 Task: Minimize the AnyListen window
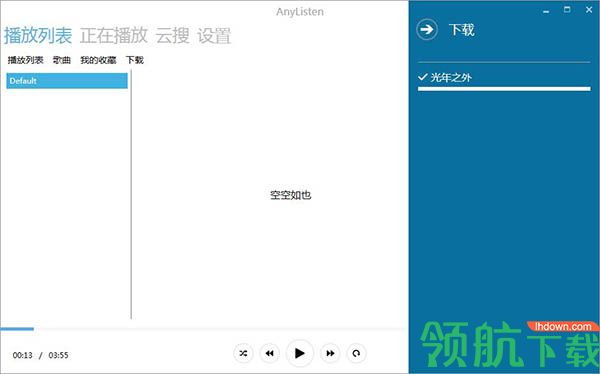[546, 11]
